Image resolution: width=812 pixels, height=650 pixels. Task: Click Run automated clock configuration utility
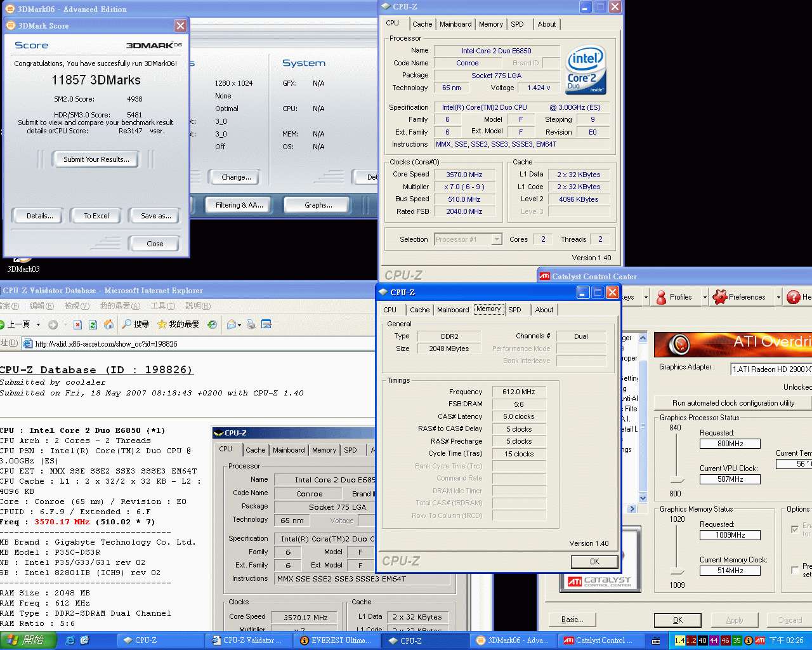(733, 403)
